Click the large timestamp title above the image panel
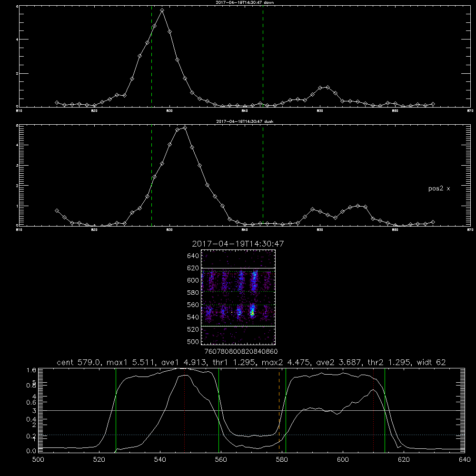 pyautogui.click(x=238, y=244)
